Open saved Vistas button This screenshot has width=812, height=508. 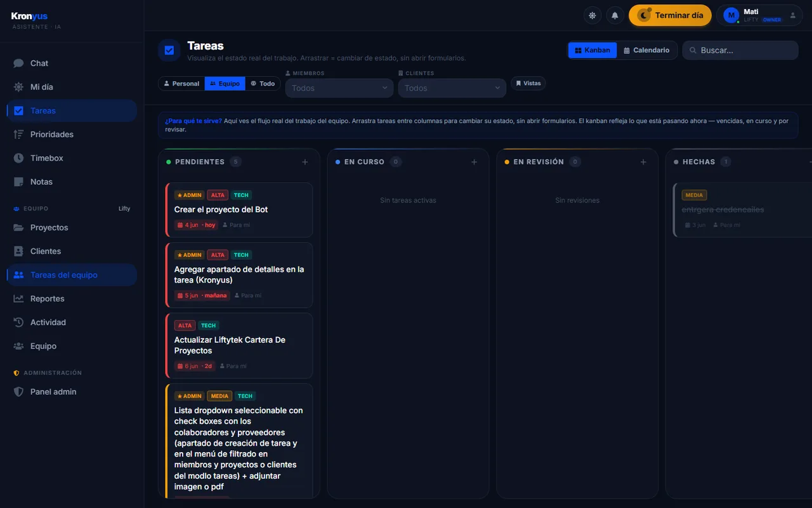click(528, 83)
